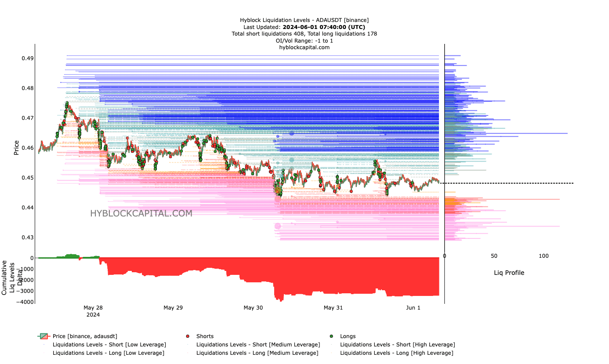Click the red dot marker beside Shorts
Image resolution: width=609 pixels, height=364 pixels.
pos(188,336)
